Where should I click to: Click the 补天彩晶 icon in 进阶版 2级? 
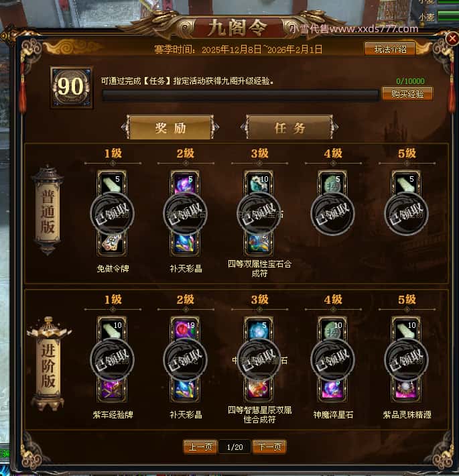(185, 390)
